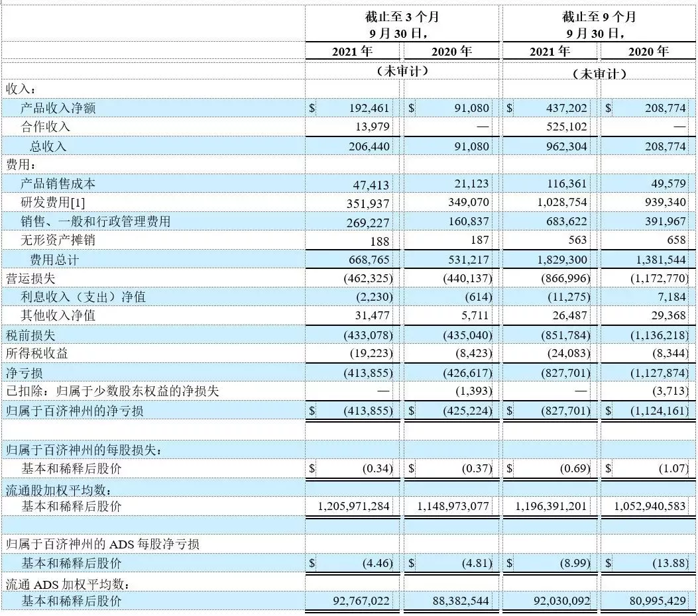Click the ADS loss value (13.88)

point(671,564)
